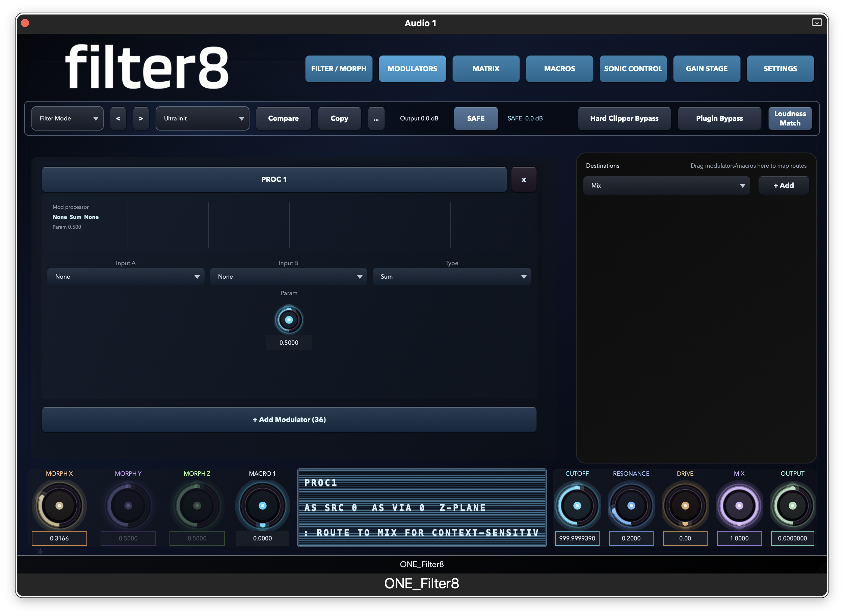Click the RESONANCE knob
The height and width of the screenshot is (616, 844).
(631, 505)
